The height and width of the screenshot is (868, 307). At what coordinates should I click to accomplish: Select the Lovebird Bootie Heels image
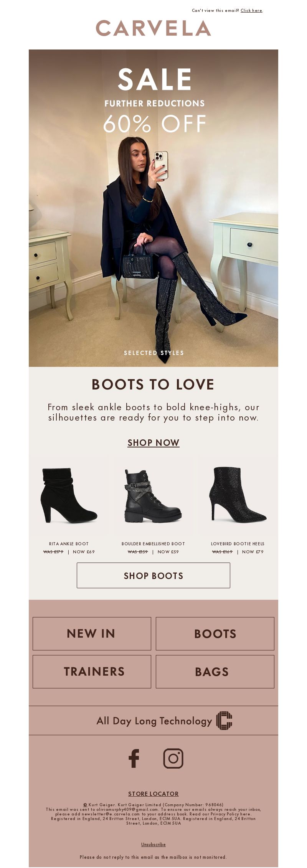pos(238,495)
